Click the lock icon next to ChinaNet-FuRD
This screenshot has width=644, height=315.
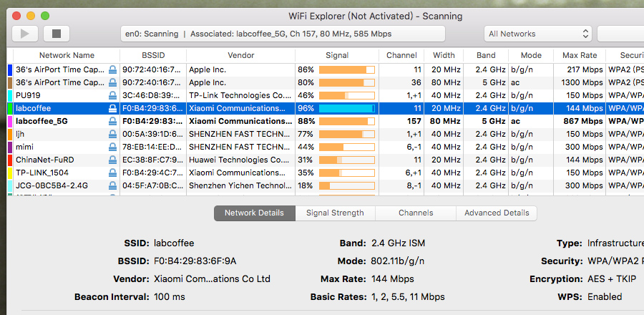[x=112, y=160]
